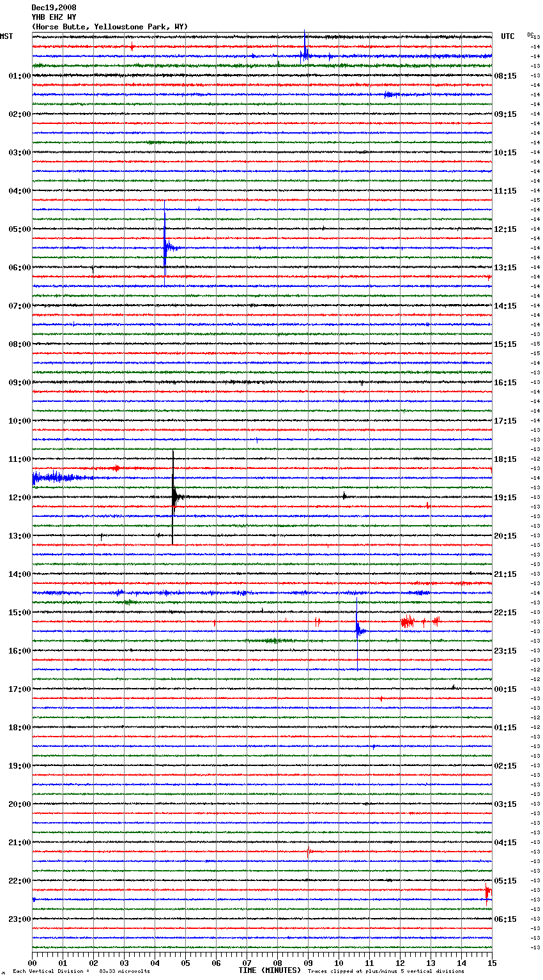543x980 pixels.
Task: Click the 19:15 UTC time label
Action: [x=505, y=498]
